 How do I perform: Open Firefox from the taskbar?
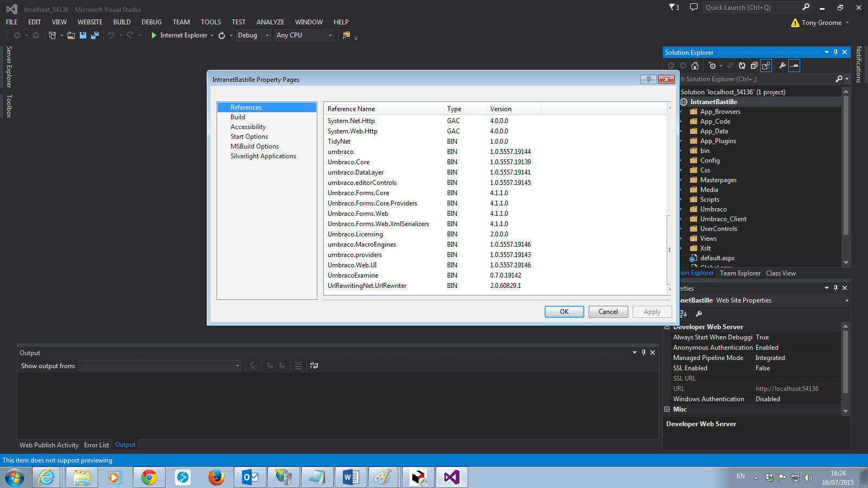[216, 477]
